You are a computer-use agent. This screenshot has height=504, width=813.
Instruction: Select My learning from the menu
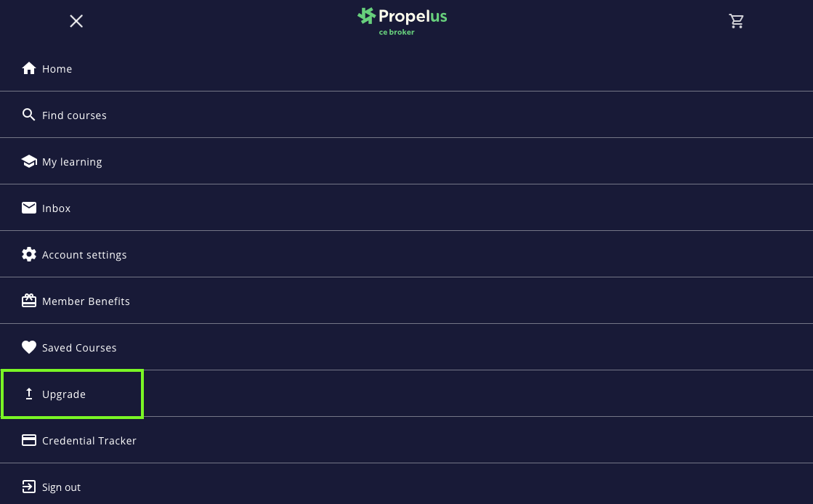pos(72,162)
